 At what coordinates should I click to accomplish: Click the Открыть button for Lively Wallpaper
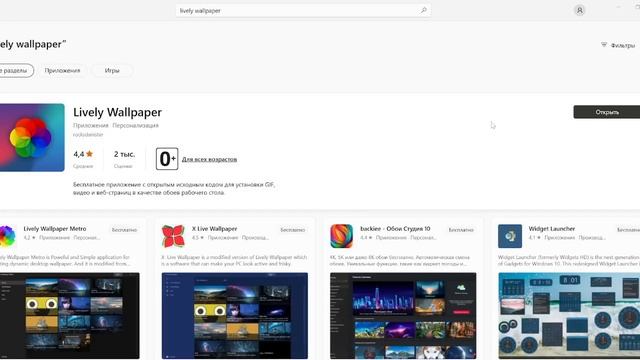tap(607, 112)
